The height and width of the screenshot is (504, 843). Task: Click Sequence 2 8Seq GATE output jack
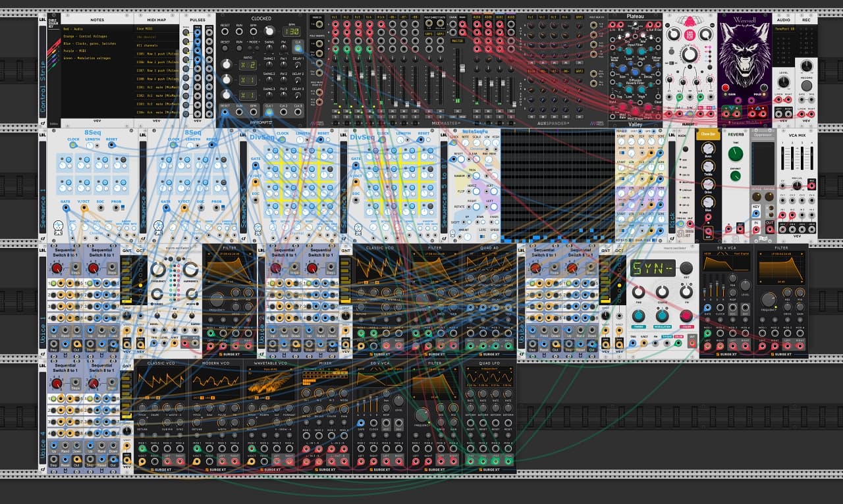pyautogui.click(x=166, y=207)
